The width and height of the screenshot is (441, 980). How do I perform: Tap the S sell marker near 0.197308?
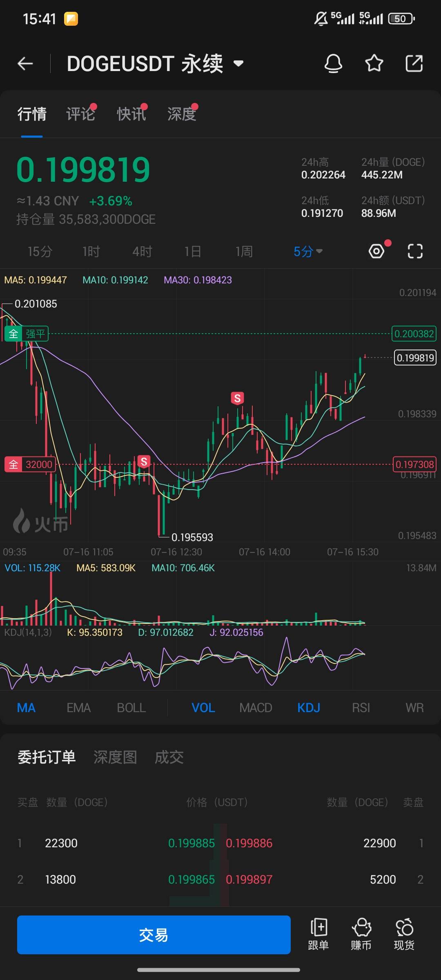[x=144, y=462]
